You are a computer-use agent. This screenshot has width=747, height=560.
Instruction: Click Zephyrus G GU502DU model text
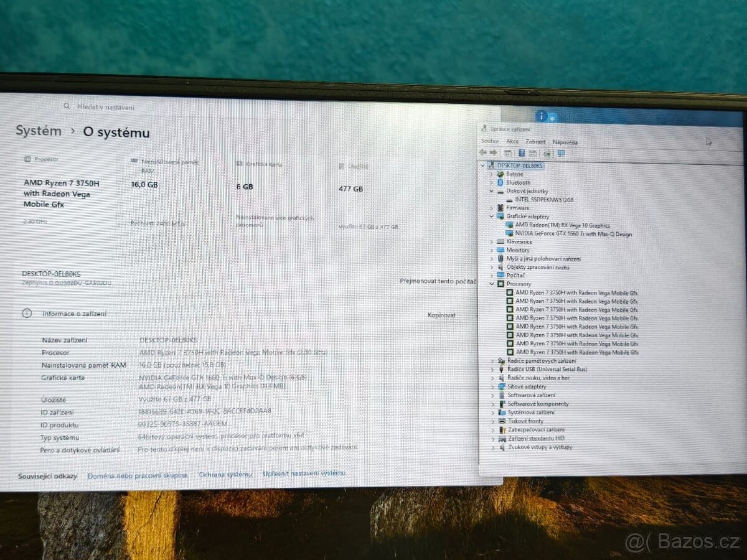click(x=67, y=282)
